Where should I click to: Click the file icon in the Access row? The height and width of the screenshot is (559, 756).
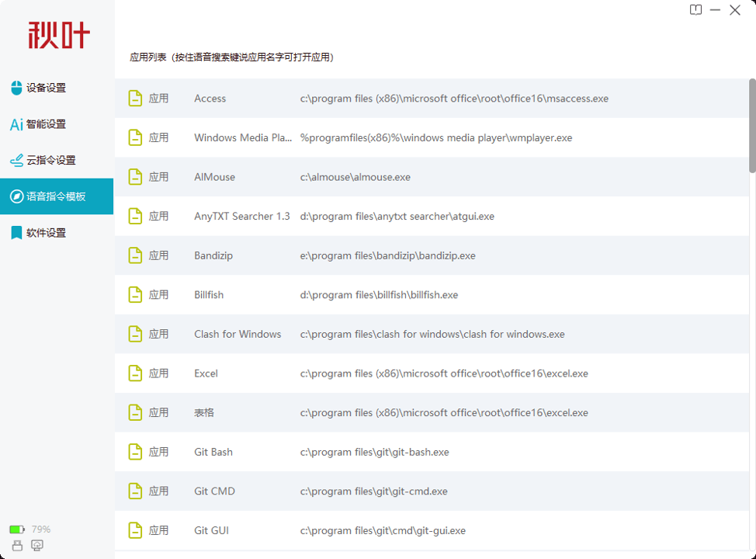tap(135, 99)
